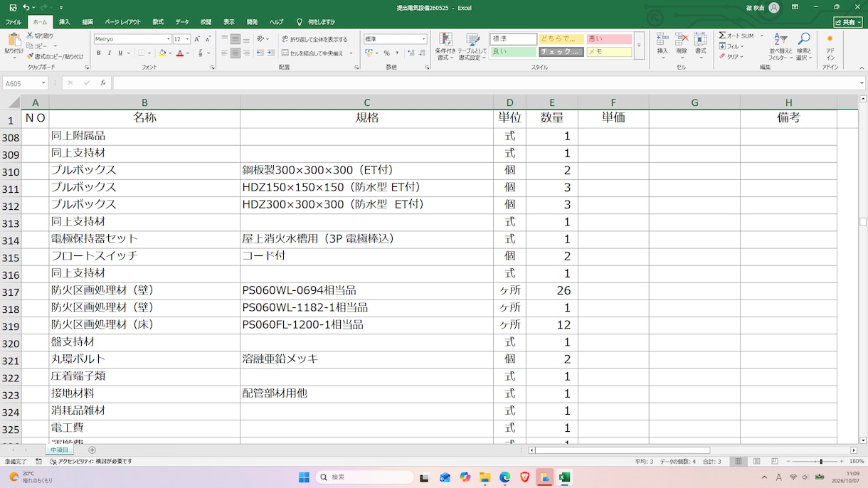Select the Format Painter (書式のコピー/貼り付け) brush
The image size is (868, 488).
pyautogui.click(x=30, y=56)
